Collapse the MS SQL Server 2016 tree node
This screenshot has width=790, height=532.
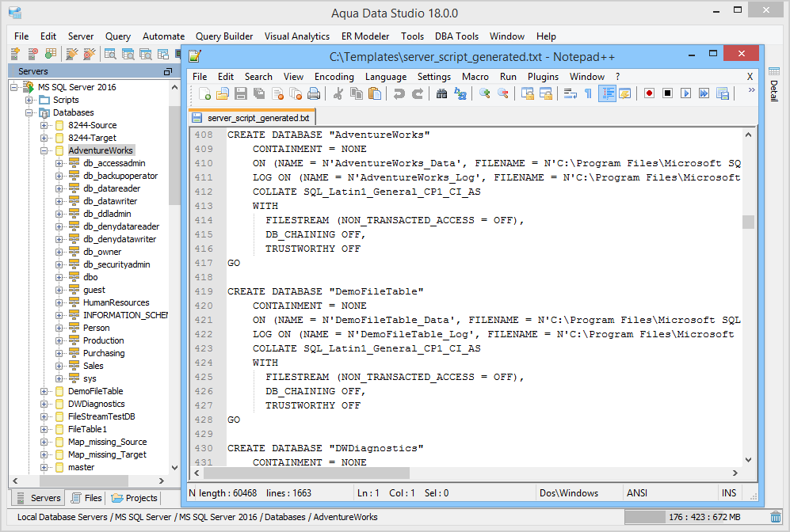[x=13, y=87]
